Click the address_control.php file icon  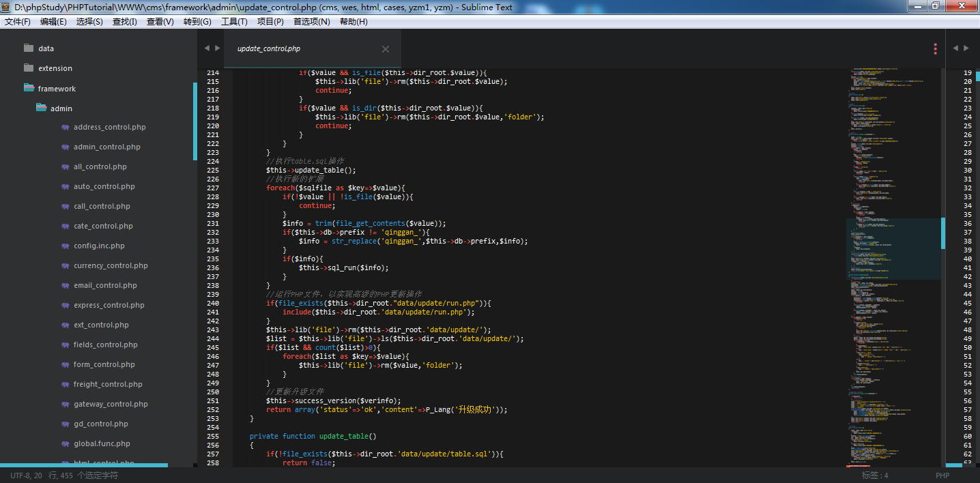coord(66,128)
